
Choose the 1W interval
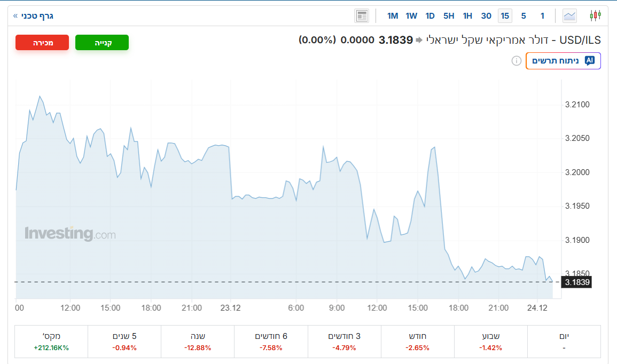coord(411,15)
